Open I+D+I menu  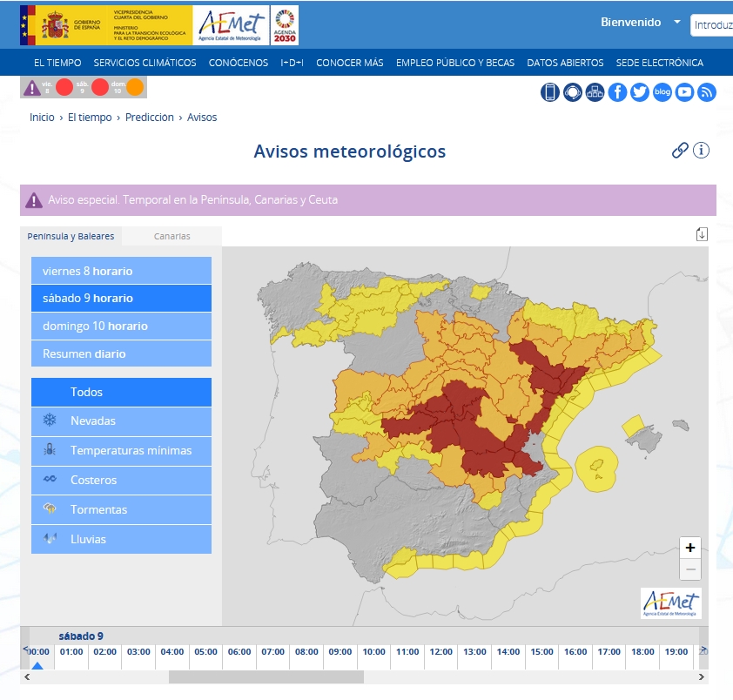point(293,63)
